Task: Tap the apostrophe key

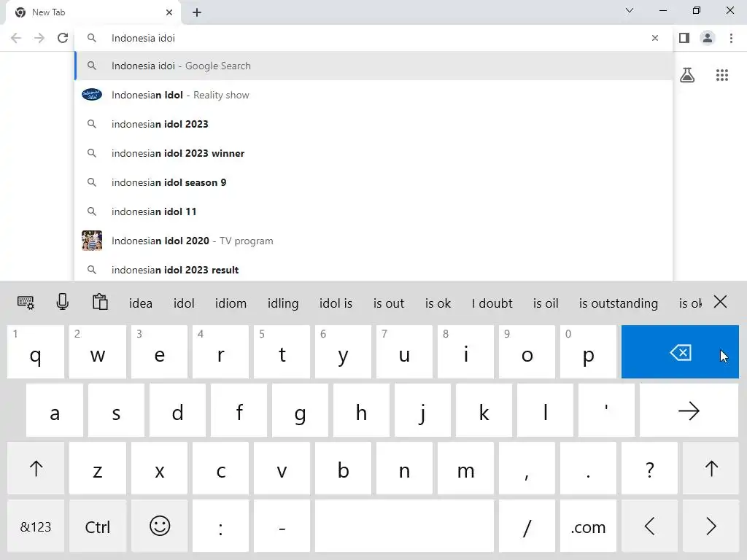Action: tap(606, 411)
